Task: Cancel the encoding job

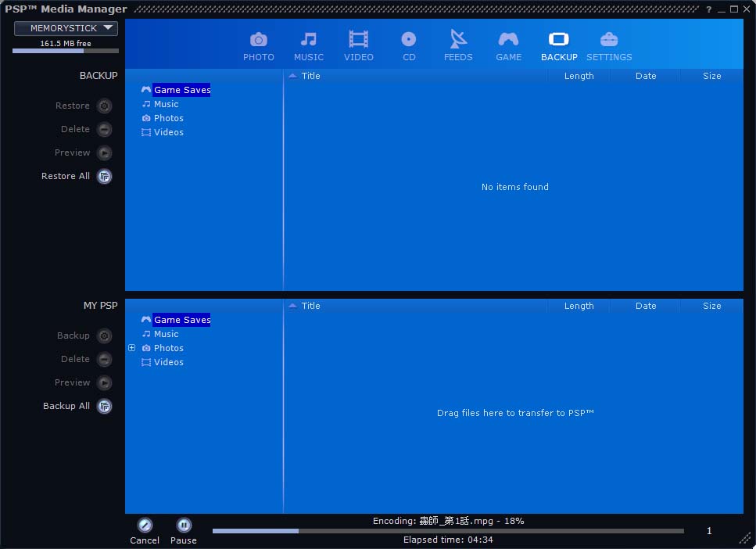Action: tap(145, 525)
